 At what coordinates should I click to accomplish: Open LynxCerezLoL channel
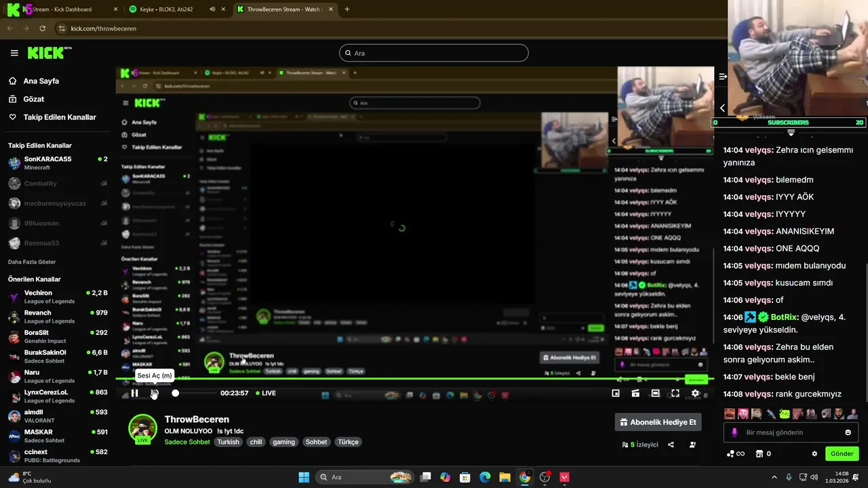58,396
